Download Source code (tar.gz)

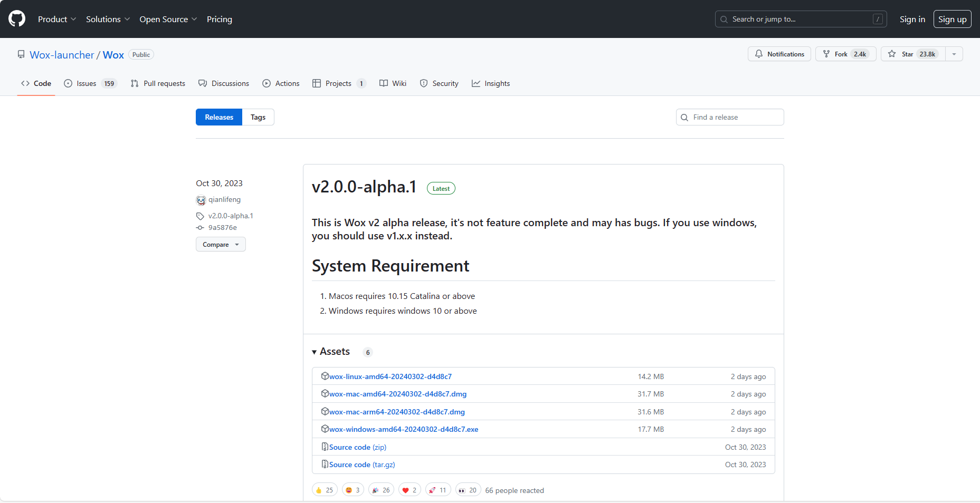pyautogui.click(x=362, y=465)
